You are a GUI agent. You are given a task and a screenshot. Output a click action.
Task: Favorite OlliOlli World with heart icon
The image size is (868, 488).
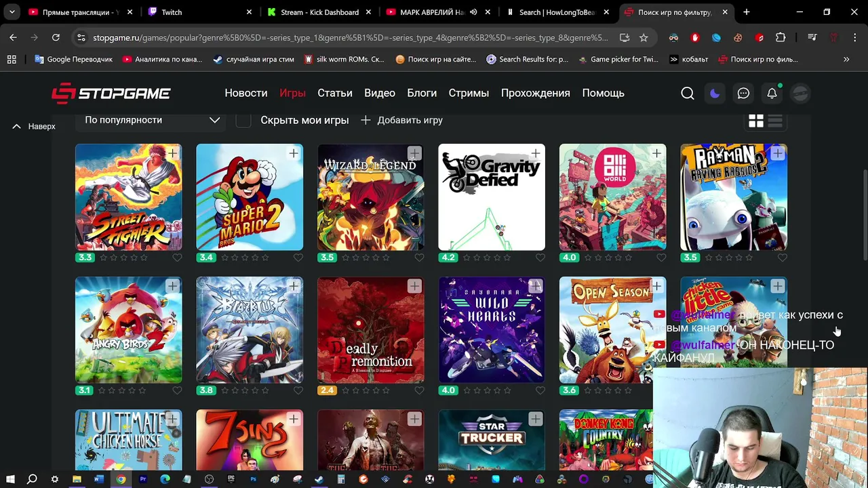661,258
